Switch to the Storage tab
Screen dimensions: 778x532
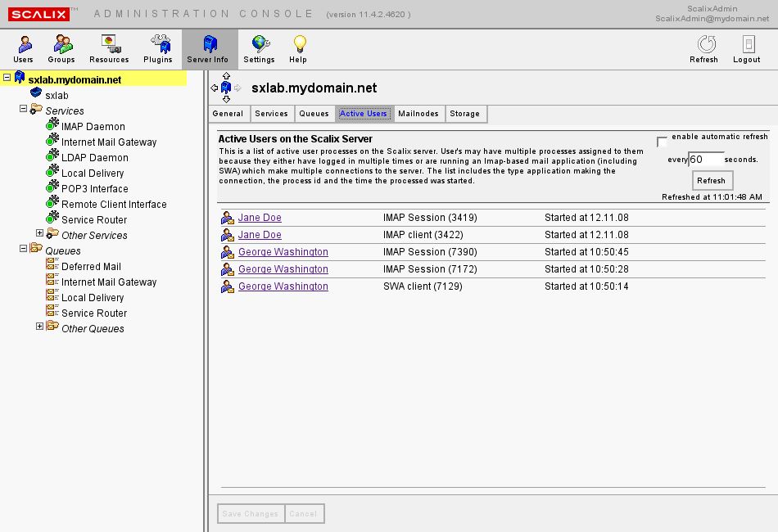pos(464,114)
